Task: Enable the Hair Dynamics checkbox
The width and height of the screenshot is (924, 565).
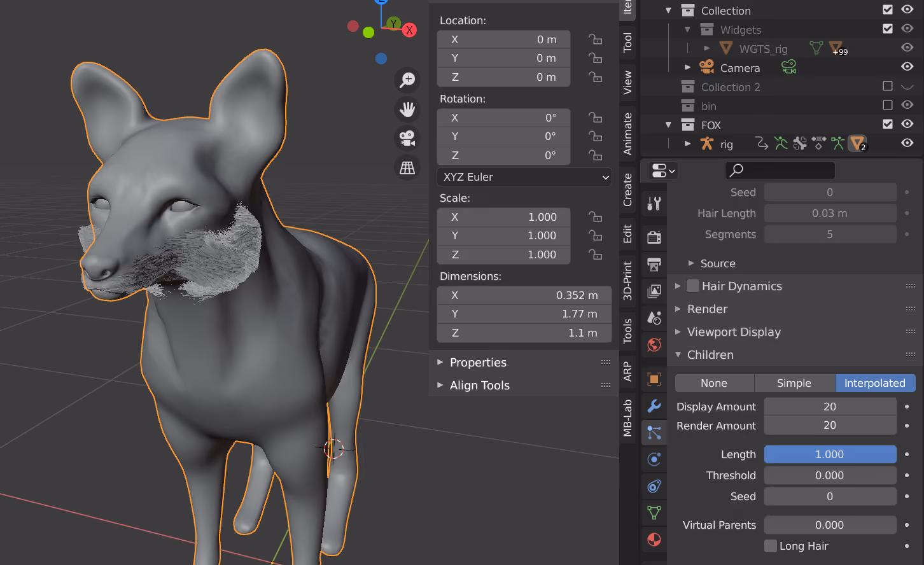Action: [x=693, y=286]
